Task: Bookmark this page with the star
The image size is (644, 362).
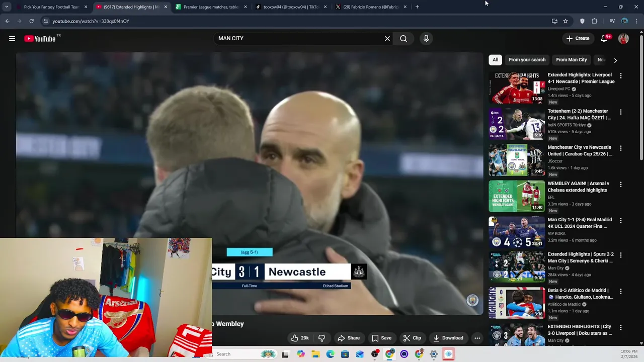Action: click(x=566, y=21)
